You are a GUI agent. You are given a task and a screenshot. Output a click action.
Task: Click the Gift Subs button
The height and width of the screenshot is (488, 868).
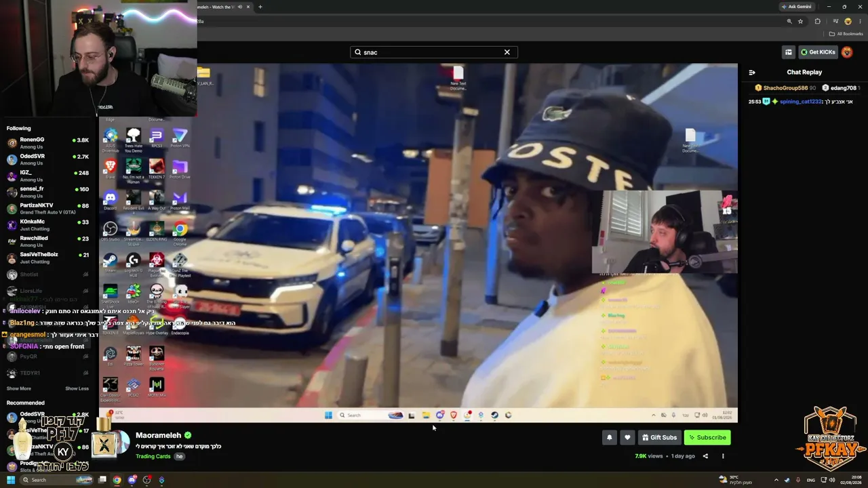(660, 437)
